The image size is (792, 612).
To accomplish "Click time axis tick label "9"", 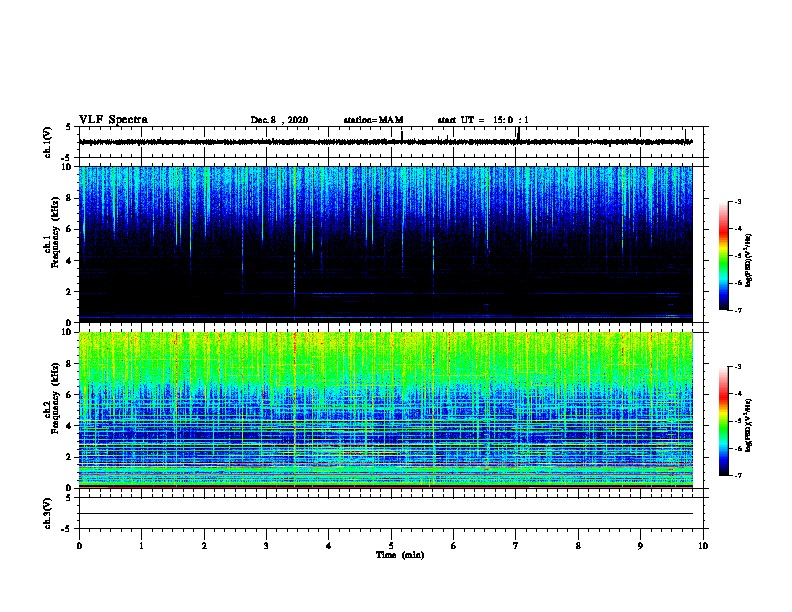I will pos(640,545).
